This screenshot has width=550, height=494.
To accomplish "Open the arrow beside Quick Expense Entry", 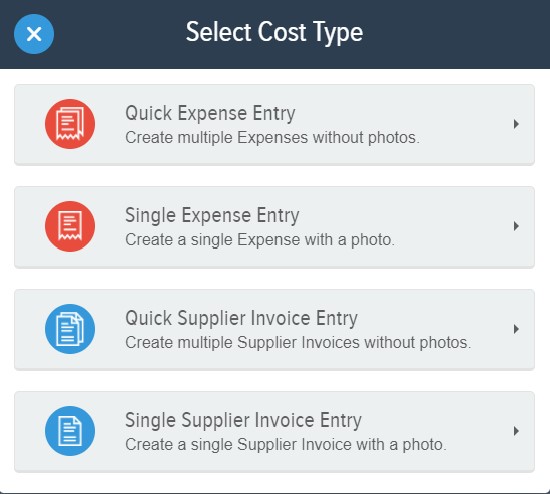I will tap(516, 124).
